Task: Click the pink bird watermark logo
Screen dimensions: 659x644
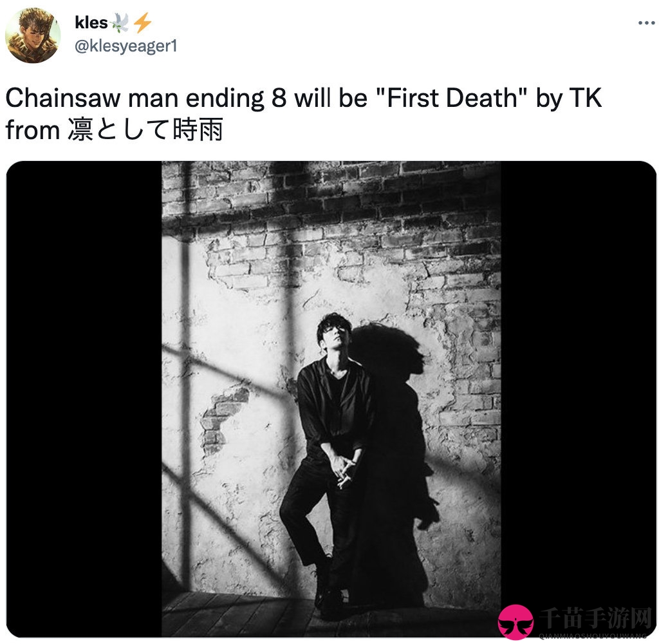Action: [515, 622]
